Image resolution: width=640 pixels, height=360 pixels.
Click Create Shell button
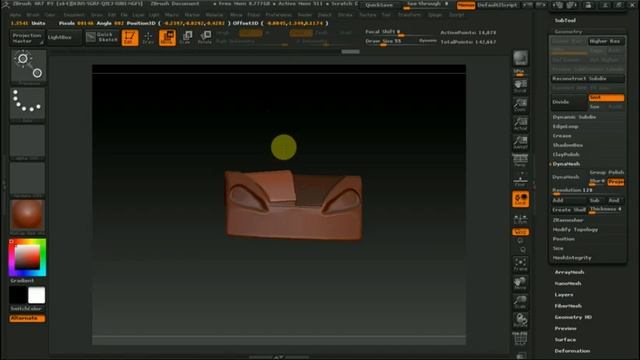coord(569,210)
